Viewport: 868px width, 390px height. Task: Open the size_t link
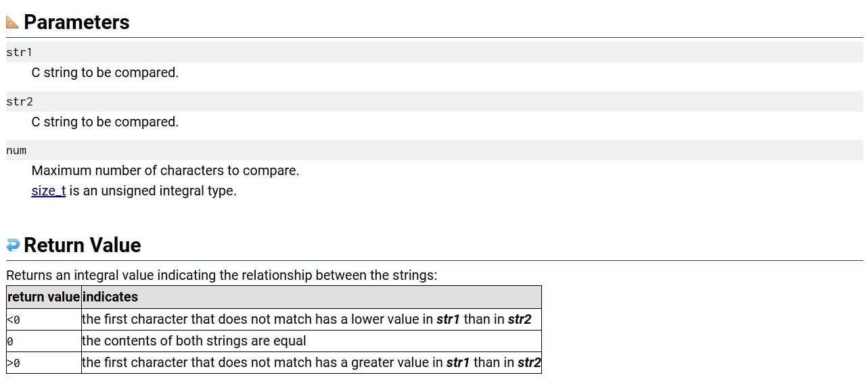coord(49,191)
